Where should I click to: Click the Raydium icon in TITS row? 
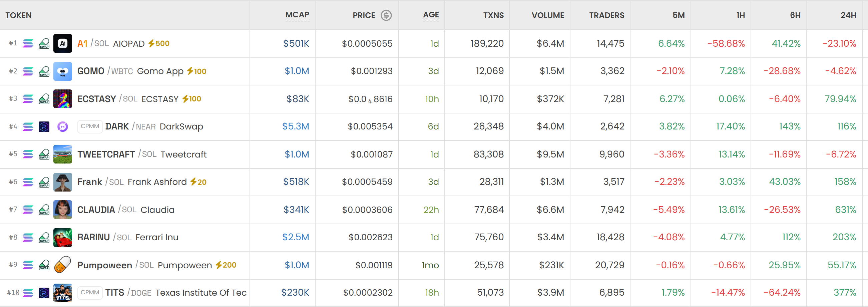click(x=44, y=293)
